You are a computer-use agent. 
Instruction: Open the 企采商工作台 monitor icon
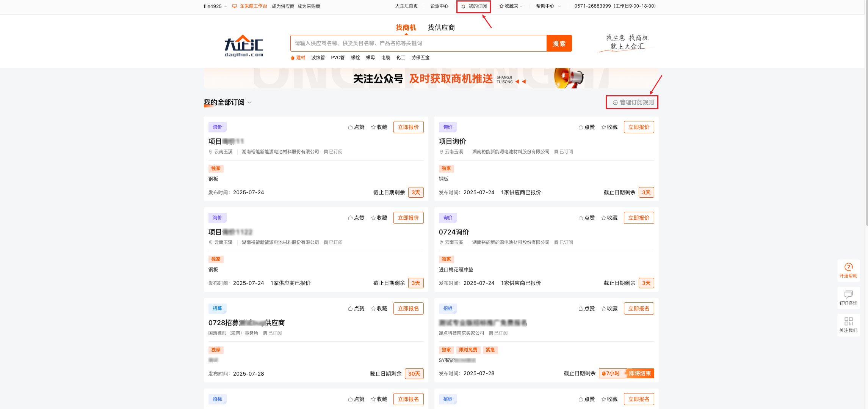pyautogui.click(x=235, y=6)
